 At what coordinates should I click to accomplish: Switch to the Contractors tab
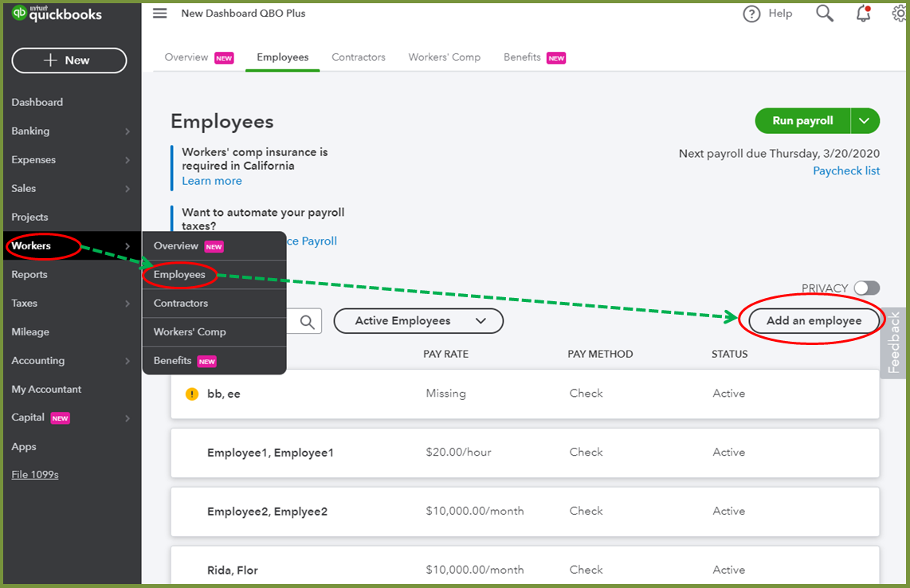[359, 57]
